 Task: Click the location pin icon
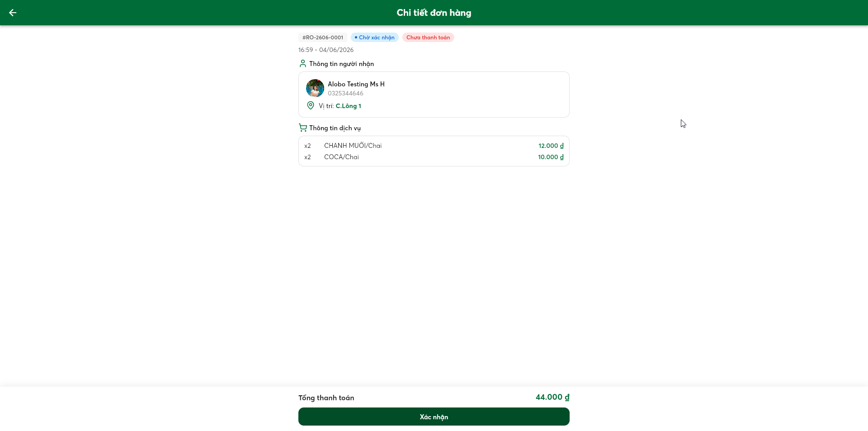[x=311, y=105]
